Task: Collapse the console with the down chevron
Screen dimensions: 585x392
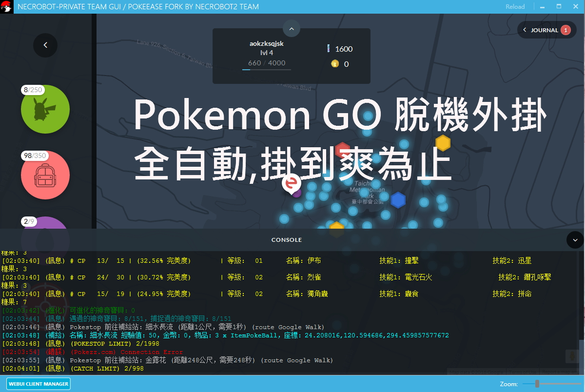Action: [x=575, y=240]
